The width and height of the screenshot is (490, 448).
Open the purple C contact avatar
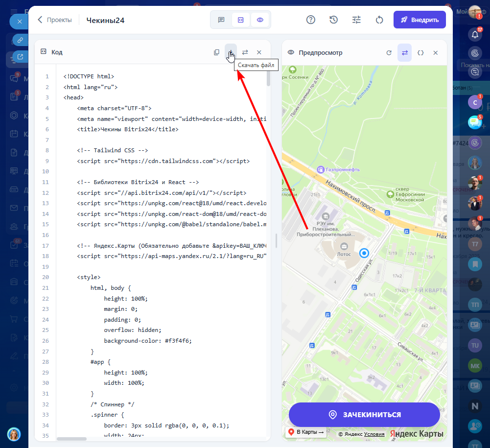click(475, 102)
